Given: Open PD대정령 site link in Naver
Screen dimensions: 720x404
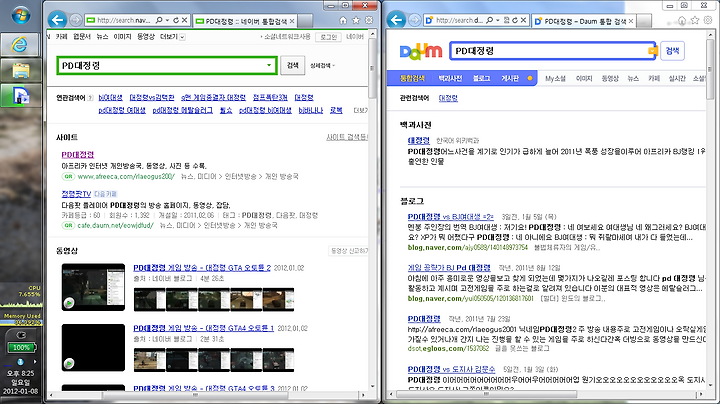Looking at the screenshot, I should 78,155.
